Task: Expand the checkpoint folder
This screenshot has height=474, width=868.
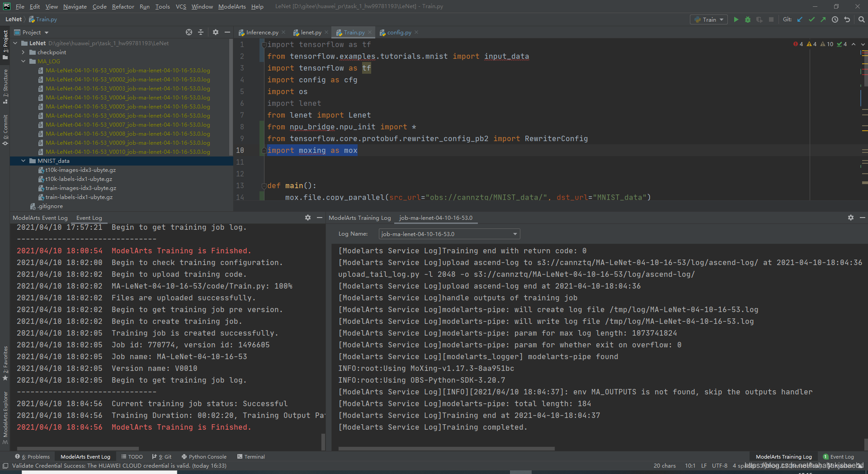Action: 24,52
